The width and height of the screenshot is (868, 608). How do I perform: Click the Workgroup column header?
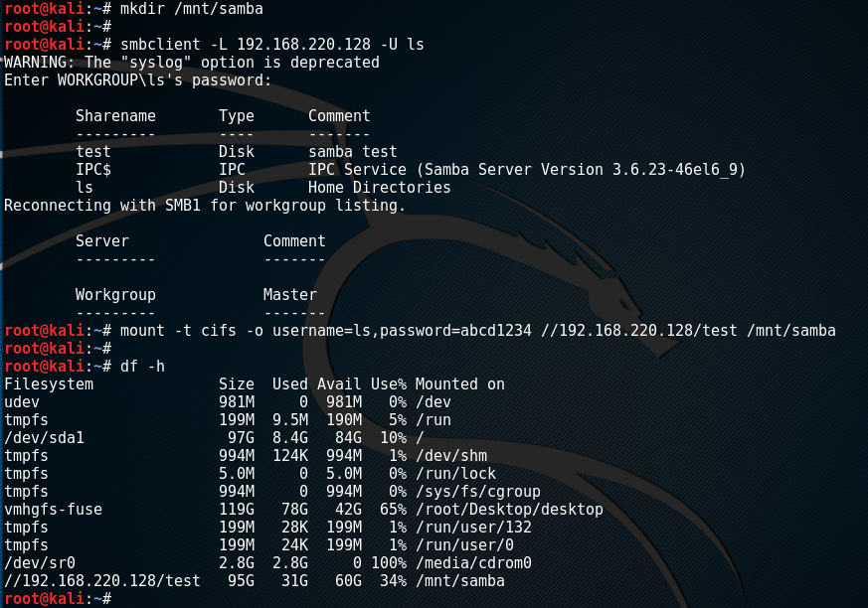click(115, 295)
